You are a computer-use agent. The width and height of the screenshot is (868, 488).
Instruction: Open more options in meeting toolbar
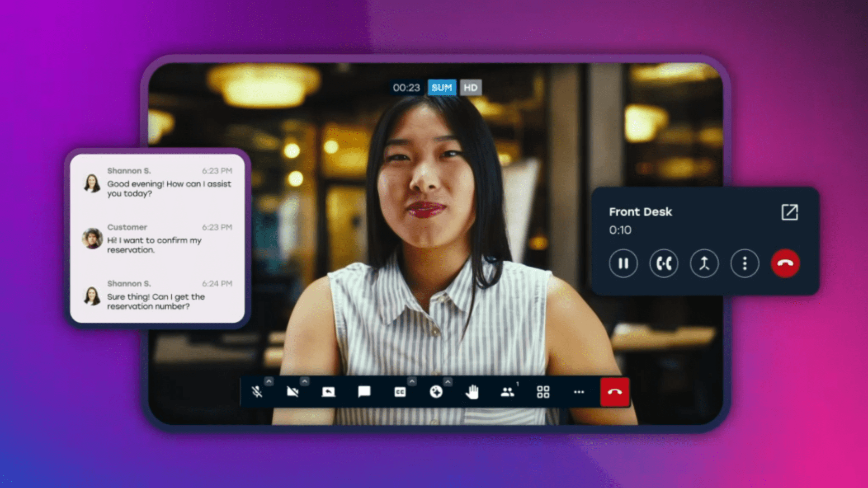point(579,392)
